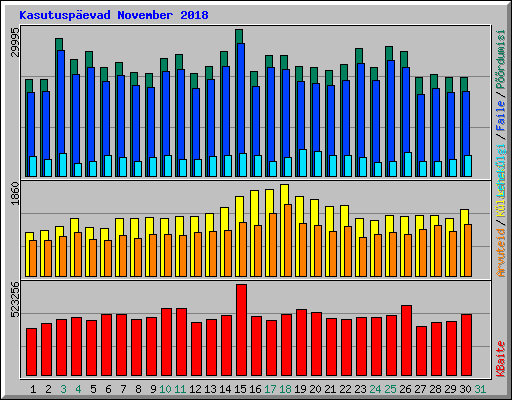Click the orange Arvuteid legend label
The image size is (512, 400).
pyautogui.click(x=501, y=253)
